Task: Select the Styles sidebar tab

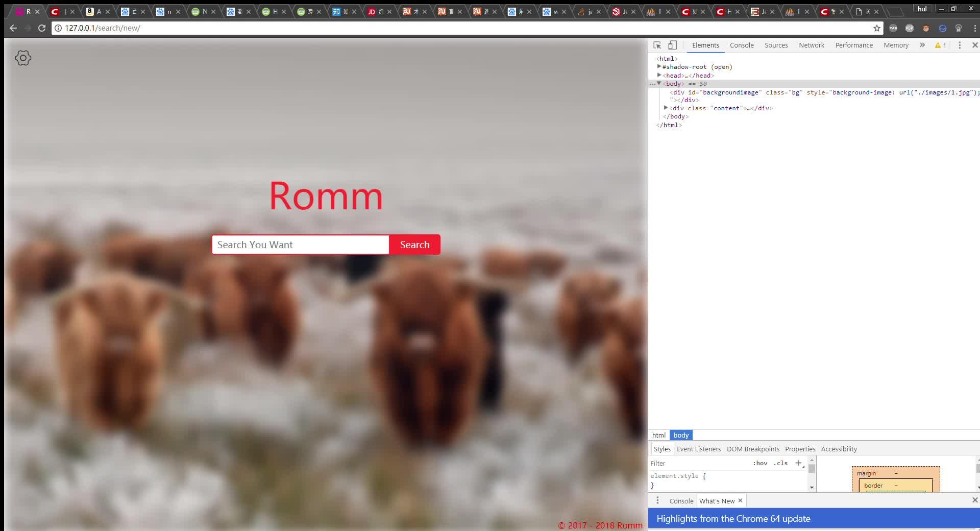Action: (662, 449)
